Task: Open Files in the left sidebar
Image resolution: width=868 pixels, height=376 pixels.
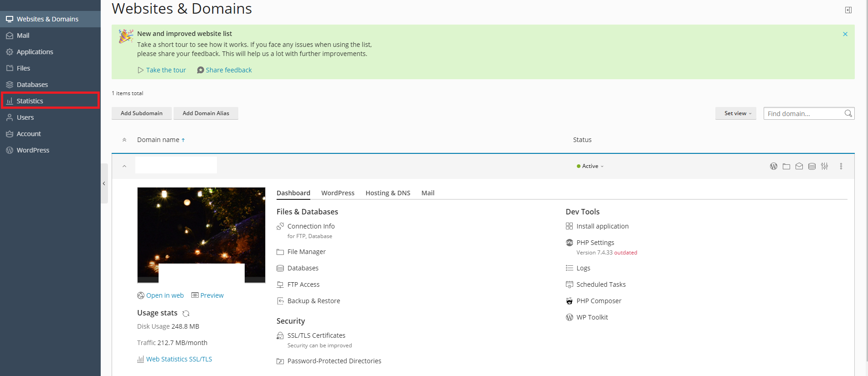Action: click(50, 68)
